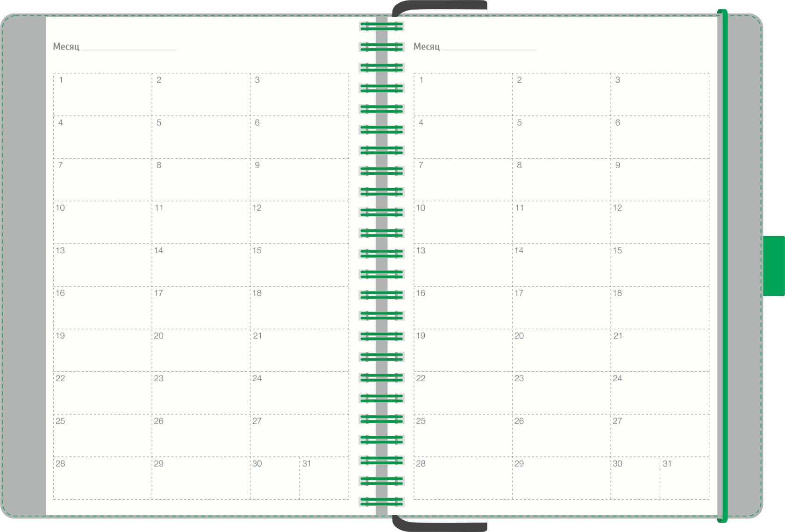Click day 31 cell on the left page
This screenshot has width=785, height=532.
[324, 478]
